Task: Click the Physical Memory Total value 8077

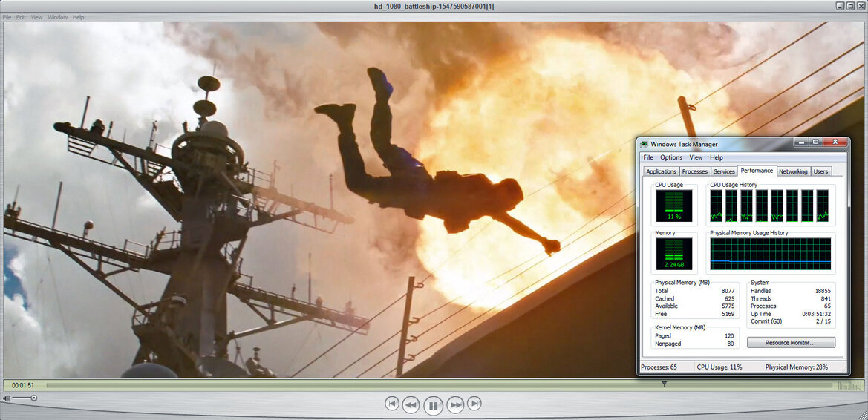Action: 728,291
